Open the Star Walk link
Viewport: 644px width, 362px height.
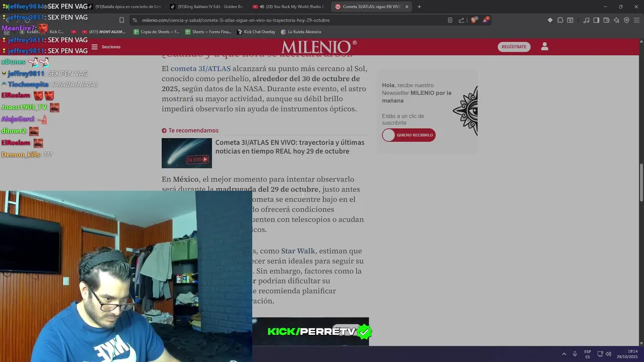point(298,251)
